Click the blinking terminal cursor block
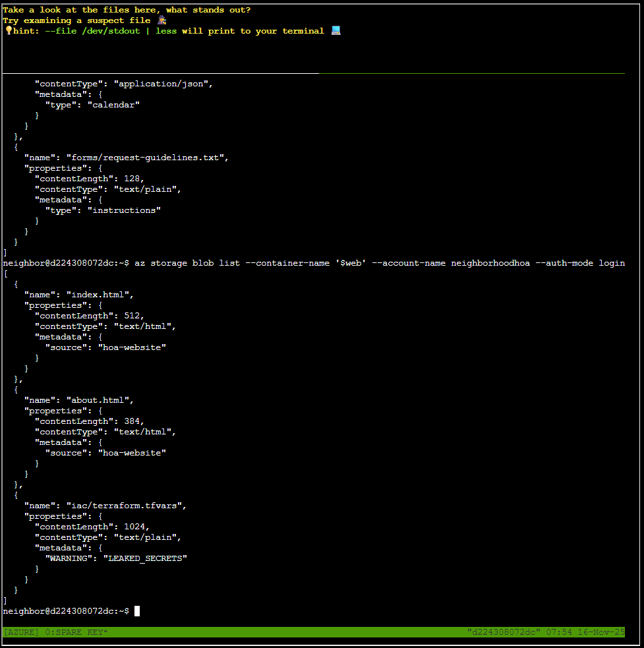The width and height of the screenshot is (644, 648). (x=137, y=610)
